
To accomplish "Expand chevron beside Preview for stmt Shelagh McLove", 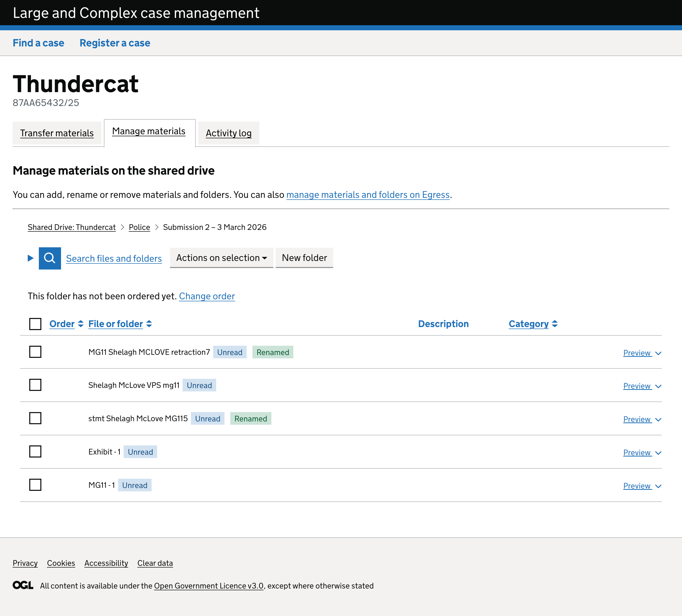I will (658, 420).
